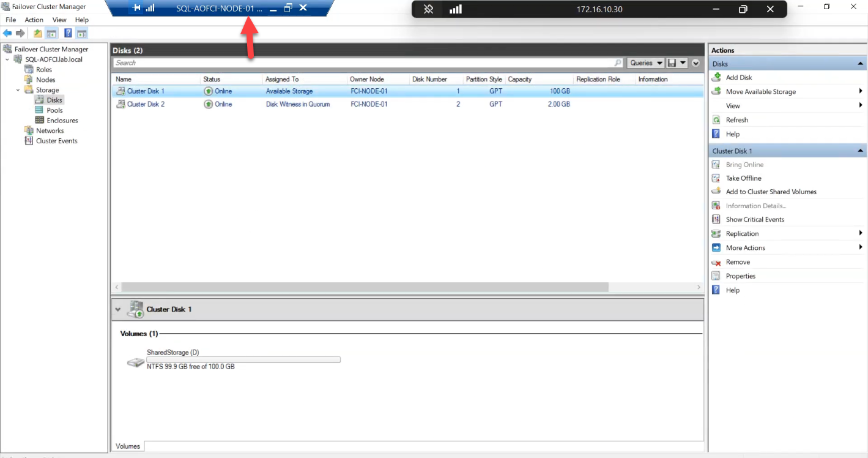Select the Cluster Disk 2 row

click(x=407, y=104)
